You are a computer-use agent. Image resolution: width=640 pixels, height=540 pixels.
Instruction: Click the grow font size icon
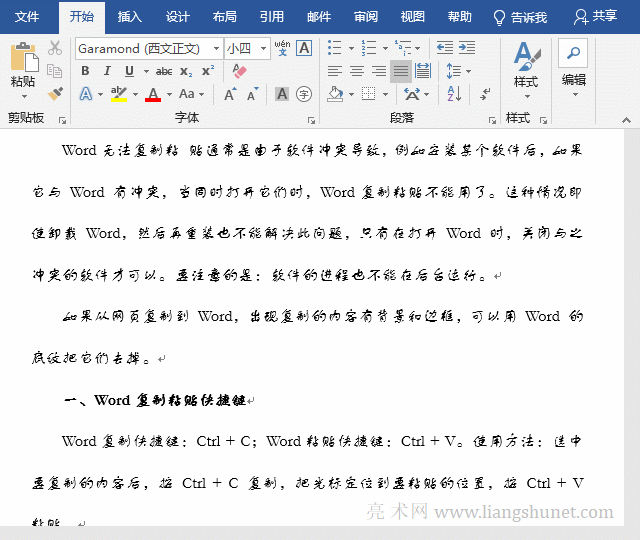(x=230, y=94)
